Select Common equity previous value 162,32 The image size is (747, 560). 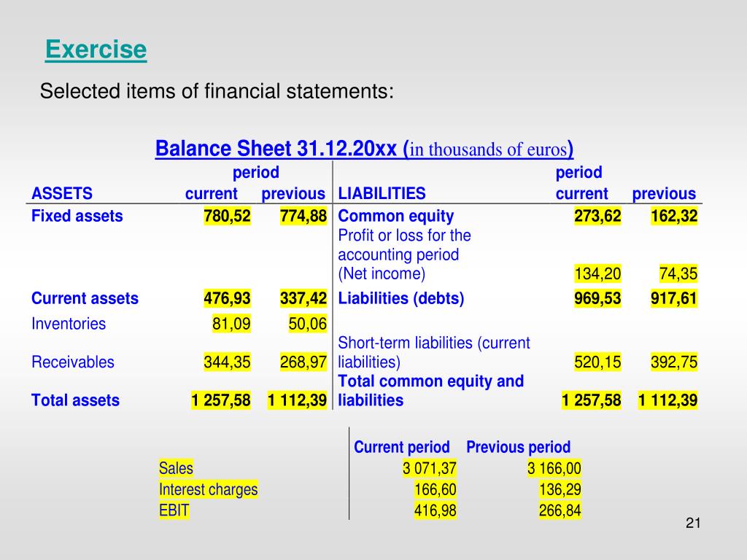click(x=673, y=216)
